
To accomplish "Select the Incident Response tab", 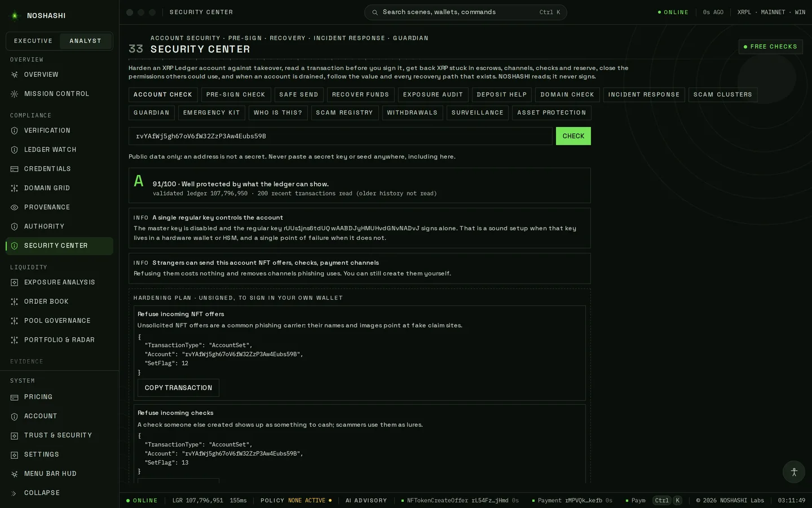I will click(644, 95).
